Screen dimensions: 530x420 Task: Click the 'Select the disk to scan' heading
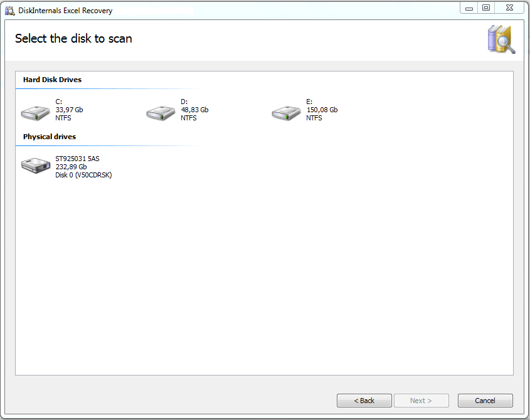pos(73,38)
